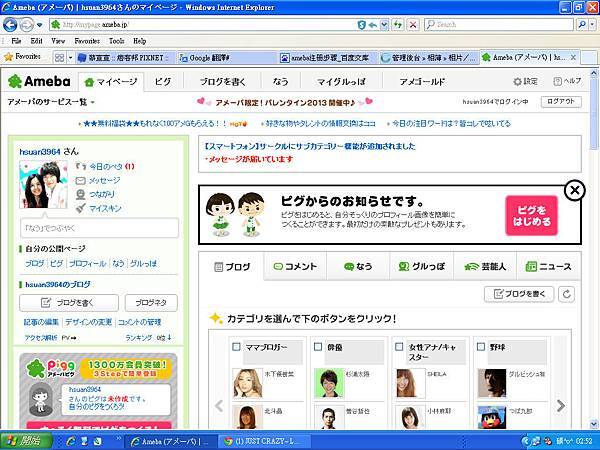Go forward with the browser Forward arrow
The height and width of the screenshot is (450, 600).
(26, 25)
